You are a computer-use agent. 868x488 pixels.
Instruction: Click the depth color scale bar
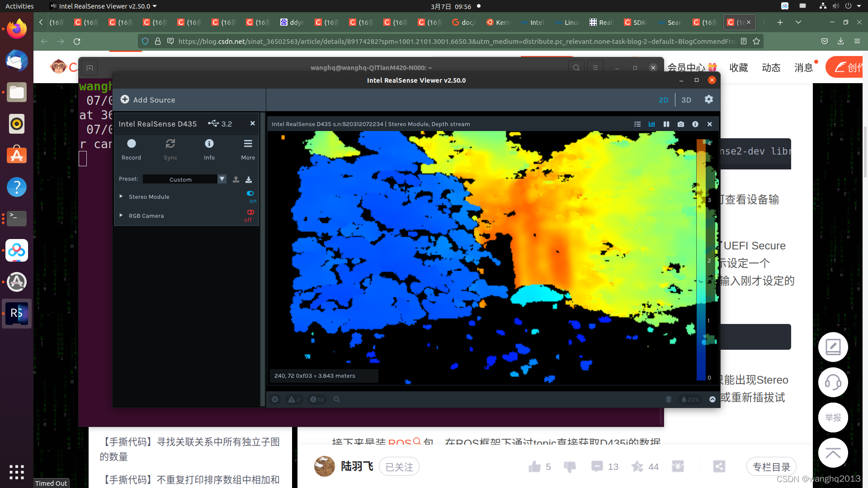point(701,260)
